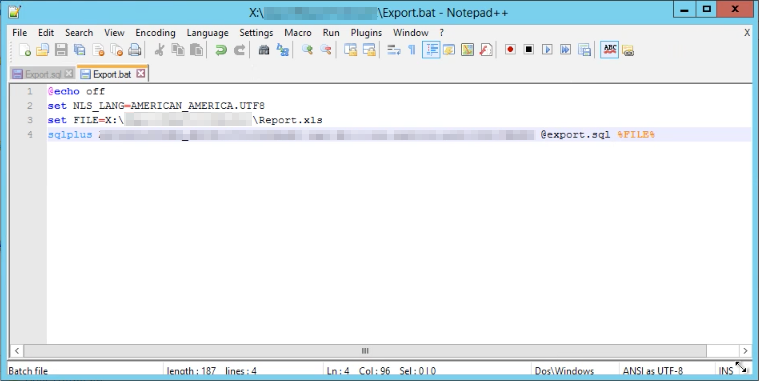
Task: Click '@export.sql' on line 4
Action: 575,135
